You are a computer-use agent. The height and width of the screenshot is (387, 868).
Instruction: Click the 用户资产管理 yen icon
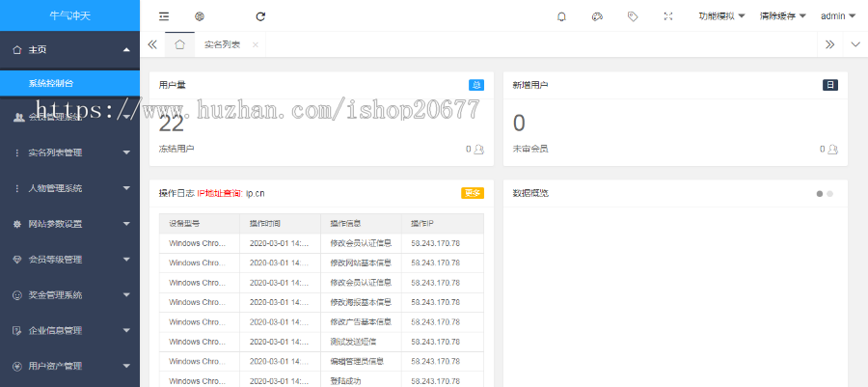(x=16, y=366)
